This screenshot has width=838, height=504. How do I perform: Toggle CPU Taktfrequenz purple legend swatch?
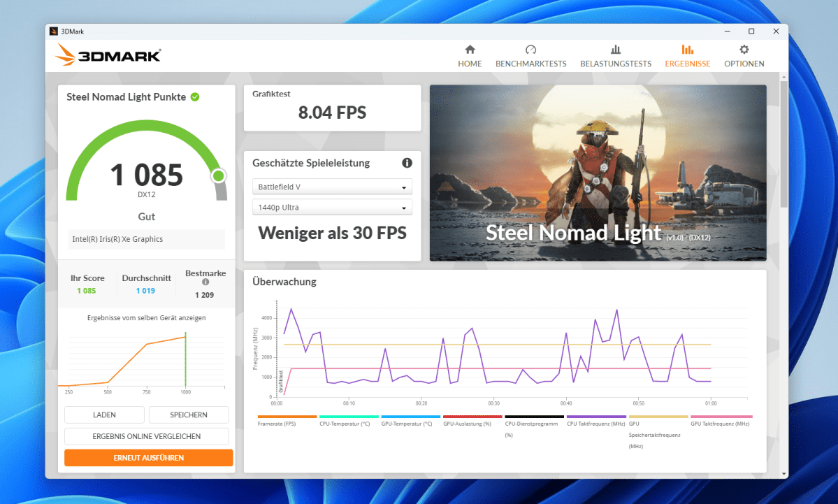596,417
